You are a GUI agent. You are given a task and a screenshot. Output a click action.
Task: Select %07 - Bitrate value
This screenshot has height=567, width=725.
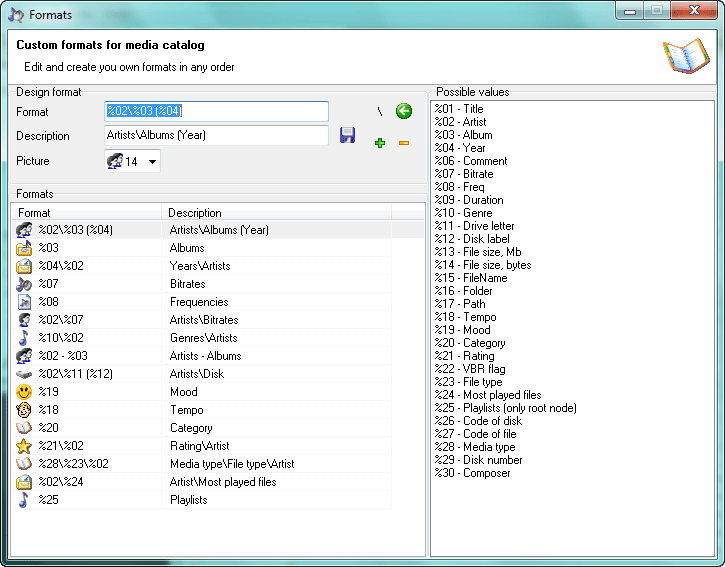point(464,174)
